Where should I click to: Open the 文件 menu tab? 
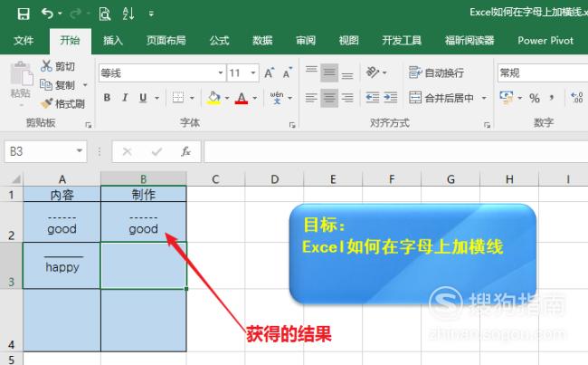(24, 41)
